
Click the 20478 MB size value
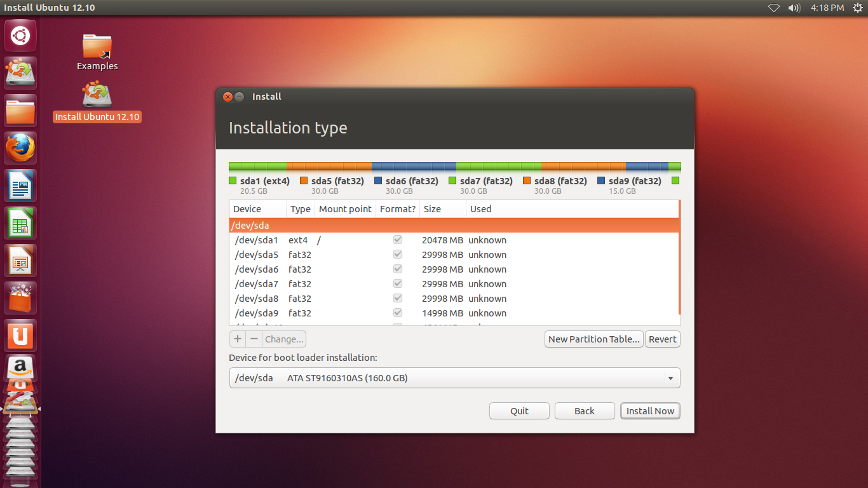442,240
